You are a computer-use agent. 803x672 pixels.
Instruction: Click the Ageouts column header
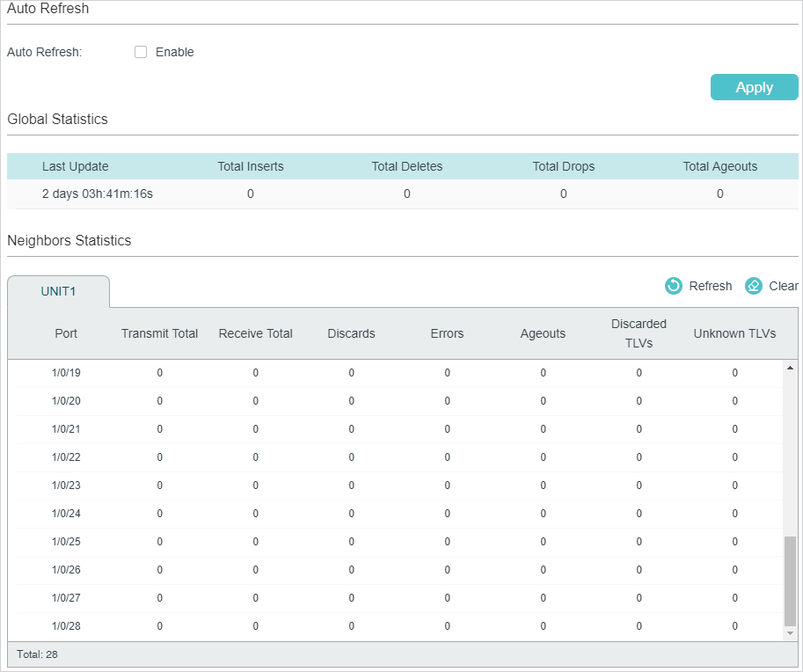click(x=543, y=333)
